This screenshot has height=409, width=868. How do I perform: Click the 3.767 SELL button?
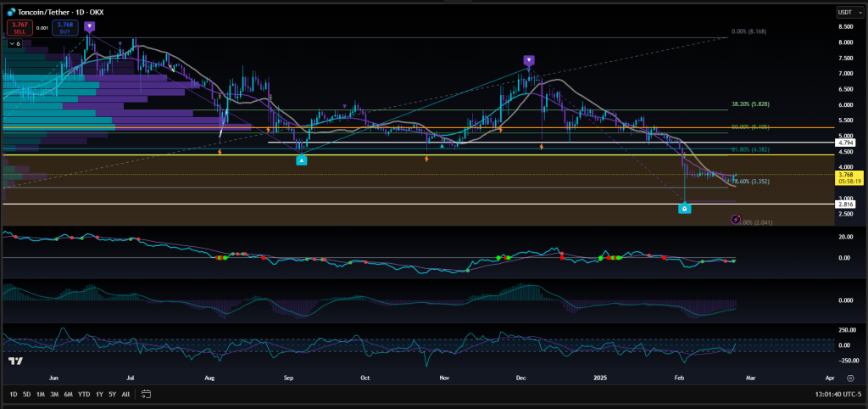pyautogui.click(x=19, y=27)
